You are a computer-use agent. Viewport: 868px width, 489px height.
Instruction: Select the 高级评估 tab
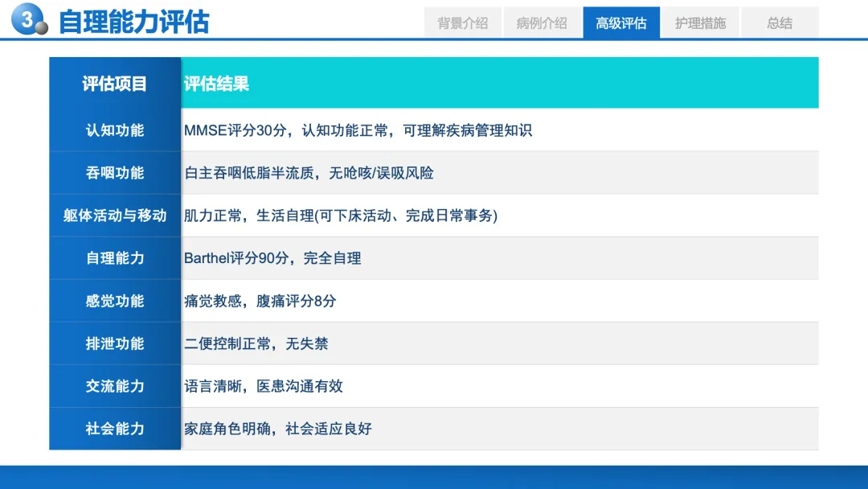(621, 23)
